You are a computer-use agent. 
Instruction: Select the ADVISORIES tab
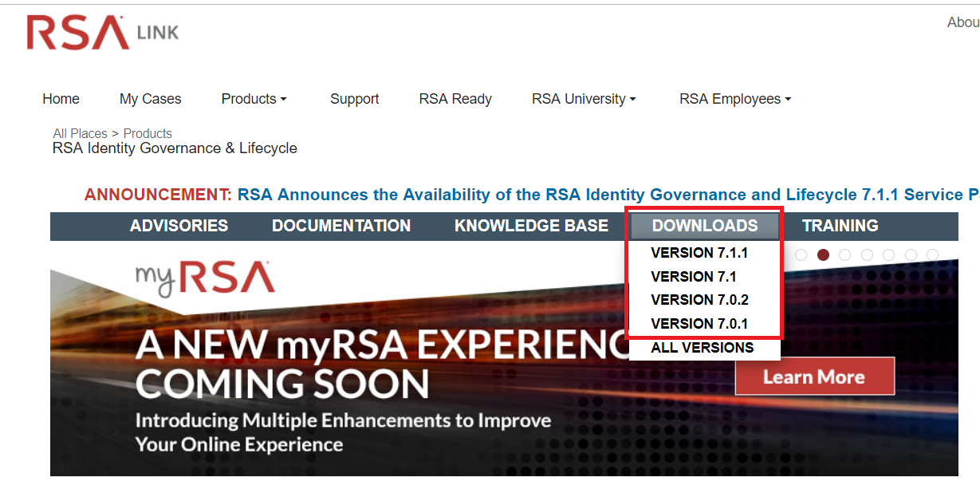[x=178, y=226]
